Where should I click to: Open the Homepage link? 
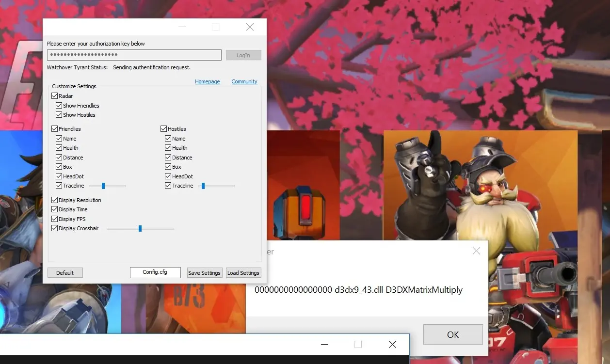(208, 81)
